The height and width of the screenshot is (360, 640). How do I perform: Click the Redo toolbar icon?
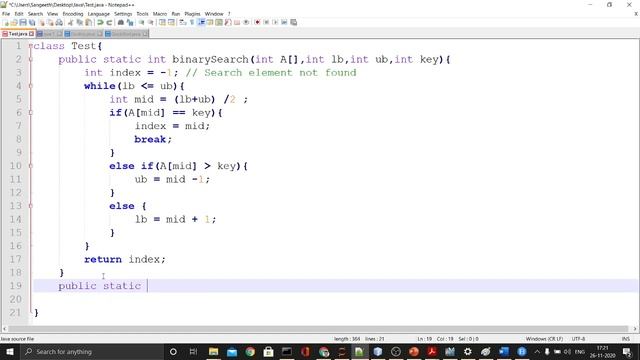pyautogui.click(x=109, y=22)
